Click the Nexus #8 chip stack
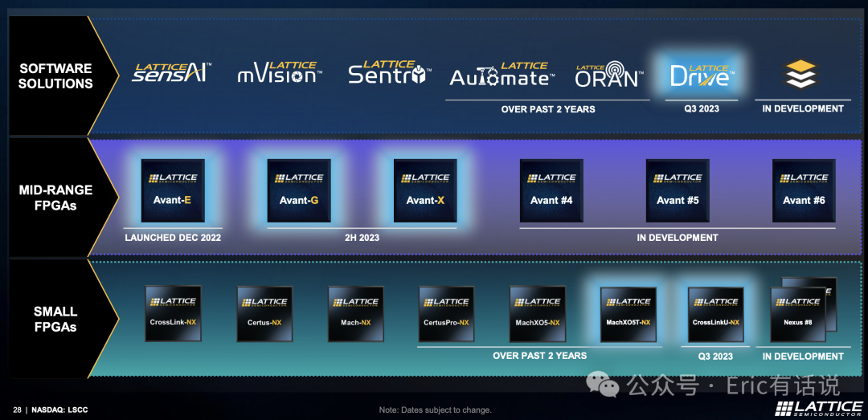This screenshot has height=420, width=868. [803, 310]
